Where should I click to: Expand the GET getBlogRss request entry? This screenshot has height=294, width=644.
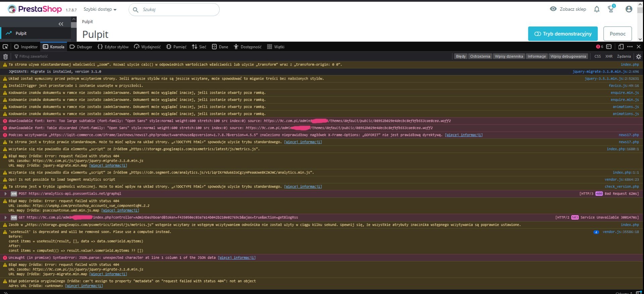pos(6,217)
